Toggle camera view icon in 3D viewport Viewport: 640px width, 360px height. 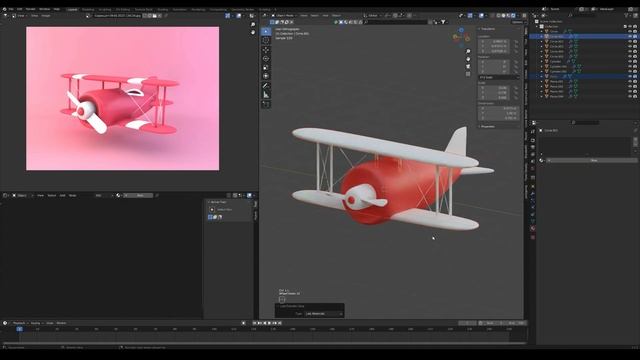[x=468, y=66]
